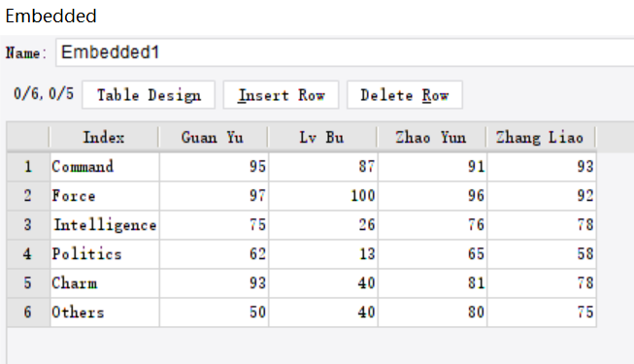Select Lv Bu's Intelligence value 26
This screenshot has width=634, height=364.
click(323, 225)
